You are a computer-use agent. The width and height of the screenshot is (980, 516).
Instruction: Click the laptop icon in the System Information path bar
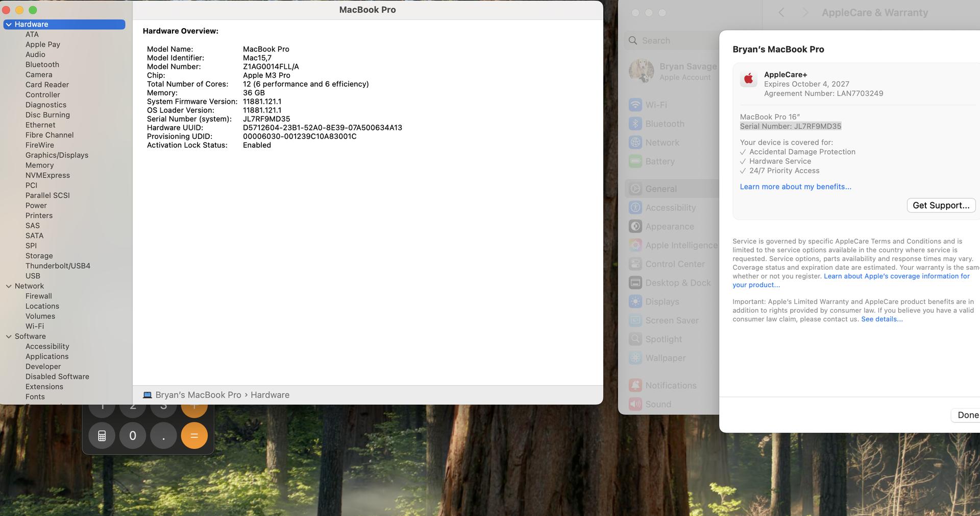point(148,395)
